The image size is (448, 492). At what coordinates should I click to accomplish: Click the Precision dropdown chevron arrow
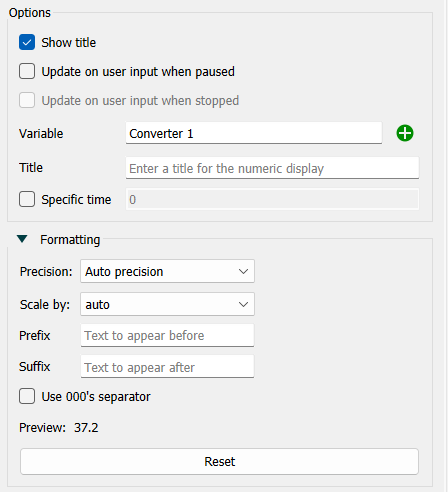click(x=243, y=271)
